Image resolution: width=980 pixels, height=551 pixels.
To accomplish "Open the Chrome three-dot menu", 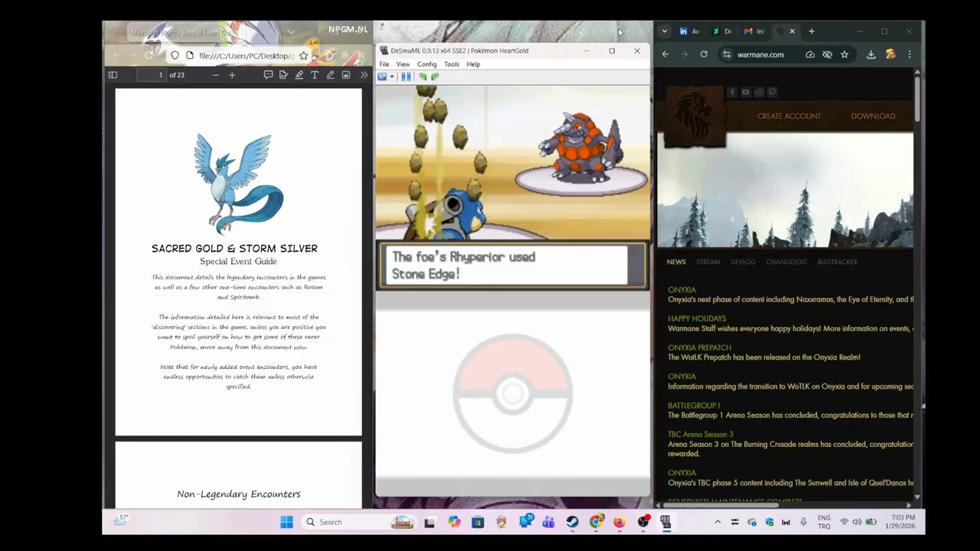I will click(x=910, y=54).
